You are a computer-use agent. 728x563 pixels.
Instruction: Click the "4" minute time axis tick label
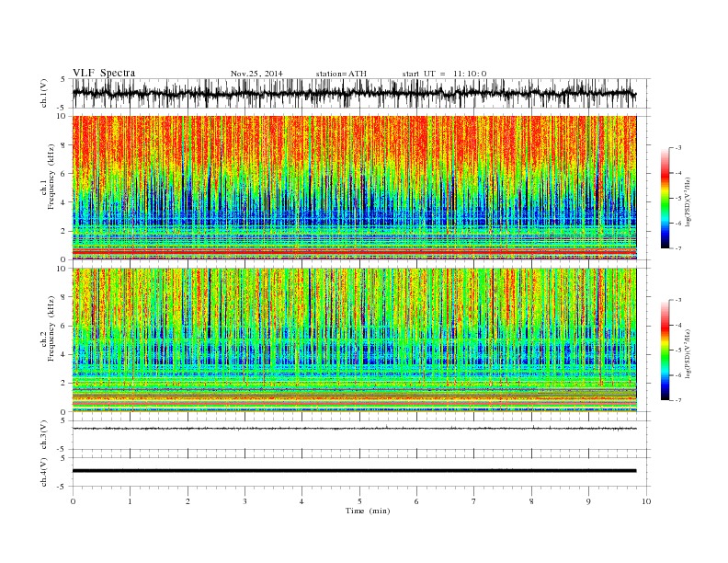point(301,501)
